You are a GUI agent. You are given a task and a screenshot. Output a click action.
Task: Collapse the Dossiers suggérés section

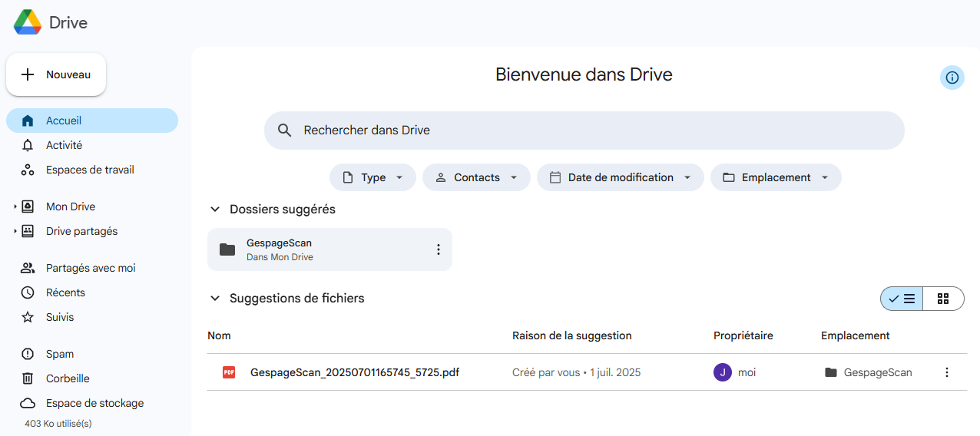pos(214,210)
